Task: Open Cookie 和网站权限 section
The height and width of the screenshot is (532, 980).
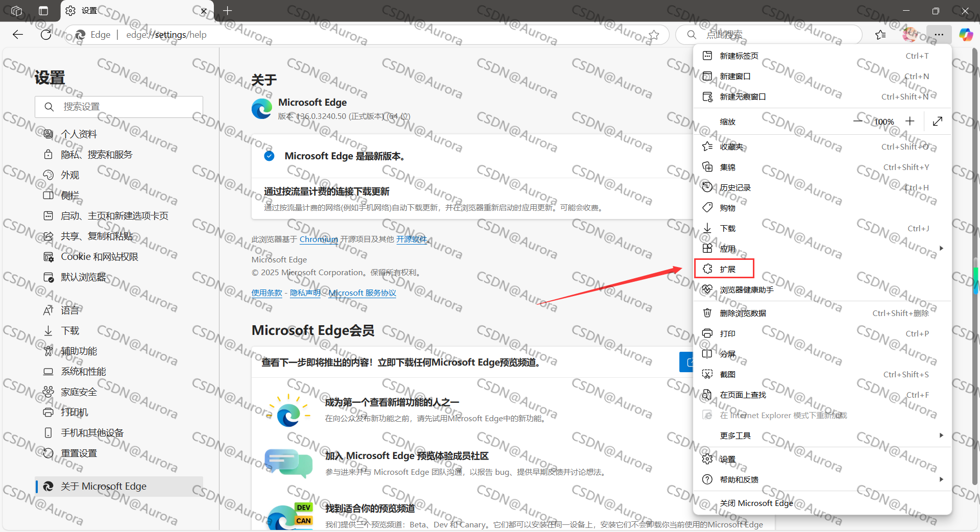Action: [x=119, y=256]
